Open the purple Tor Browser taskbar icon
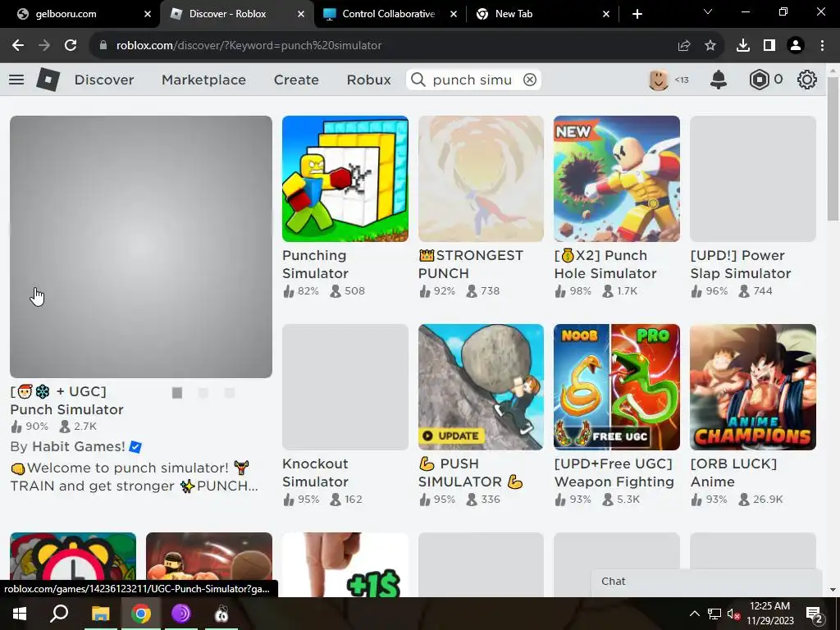840x630 pixels. click(x=181, y=614)
